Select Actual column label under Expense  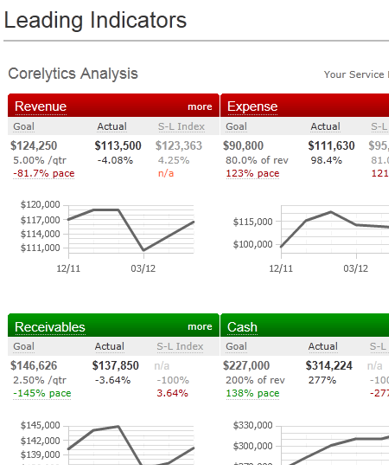pos(325,127)
